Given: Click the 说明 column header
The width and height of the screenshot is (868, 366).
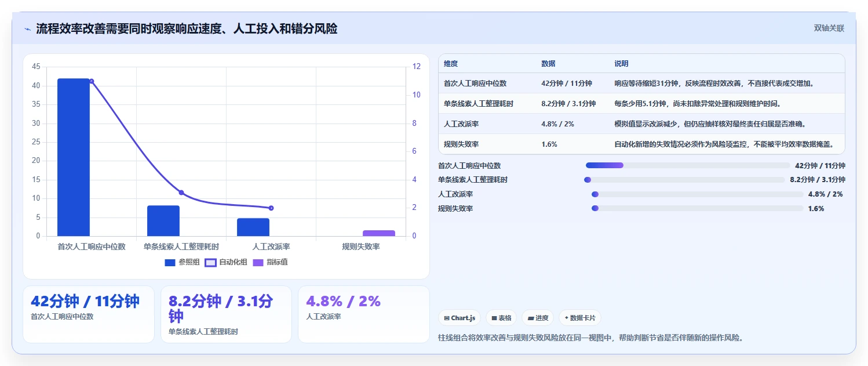Looking at the screenshot, I should point(621,64).
